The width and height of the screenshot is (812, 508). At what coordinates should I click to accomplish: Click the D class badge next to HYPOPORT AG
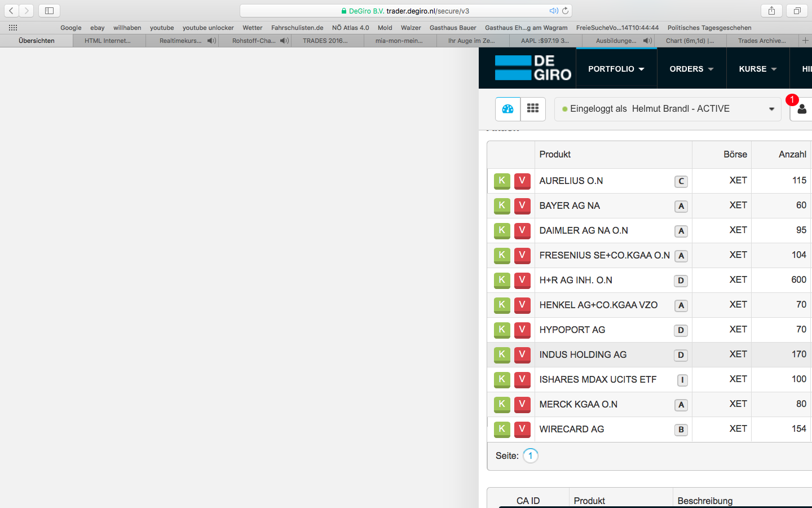click(681, 330)
